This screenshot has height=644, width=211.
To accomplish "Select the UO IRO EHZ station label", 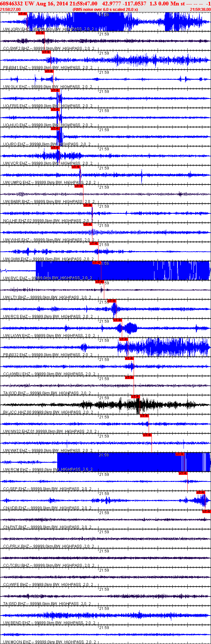I will tap(47, 144).
